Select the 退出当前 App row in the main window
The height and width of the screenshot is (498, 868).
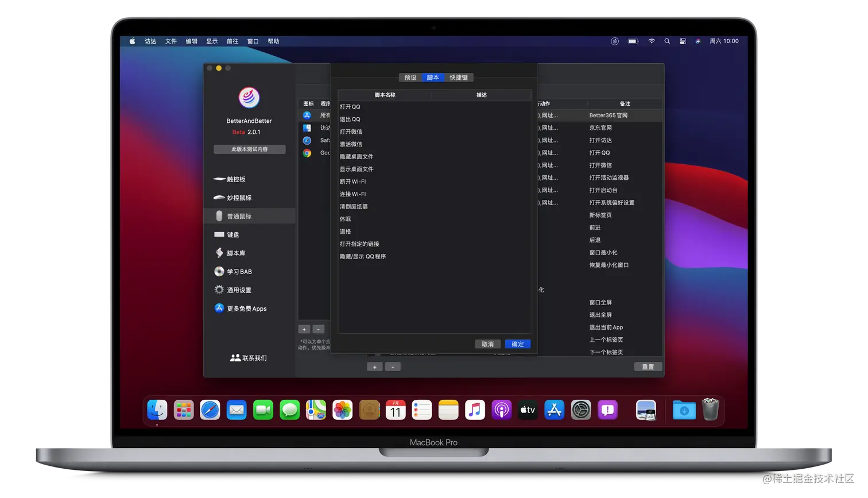click(x=600, y=328)
